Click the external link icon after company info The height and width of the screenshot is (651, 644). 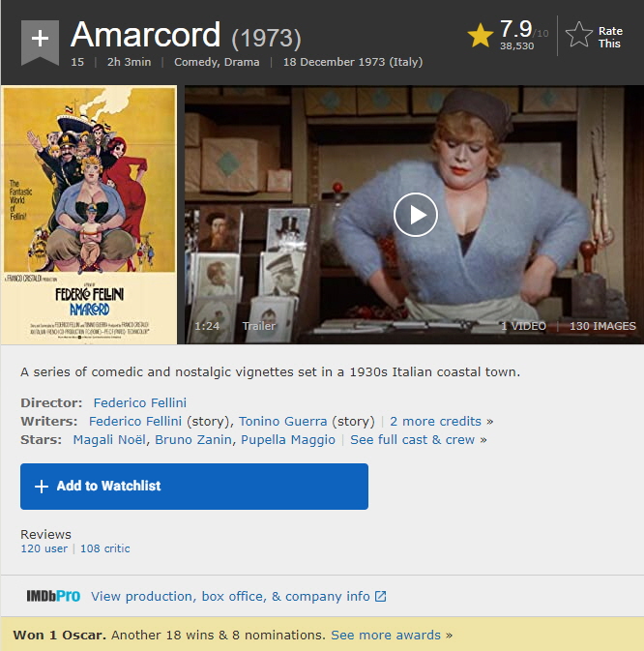pos(381,596)
